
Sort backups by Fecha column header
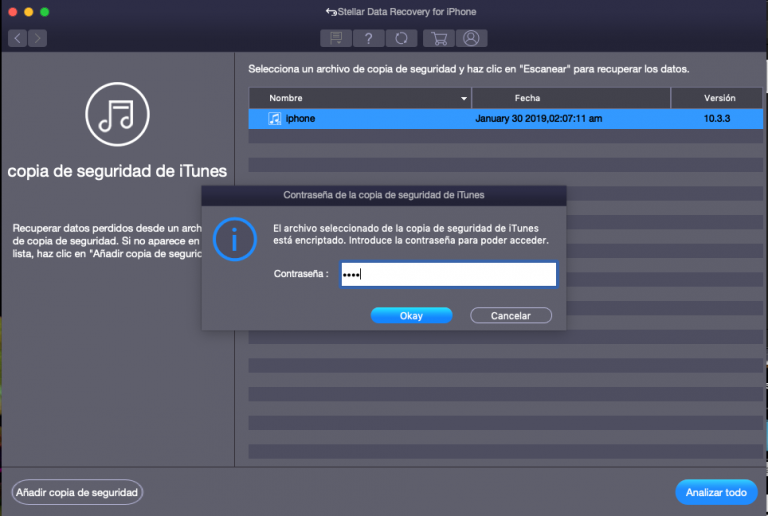click(x=527, y=98)
